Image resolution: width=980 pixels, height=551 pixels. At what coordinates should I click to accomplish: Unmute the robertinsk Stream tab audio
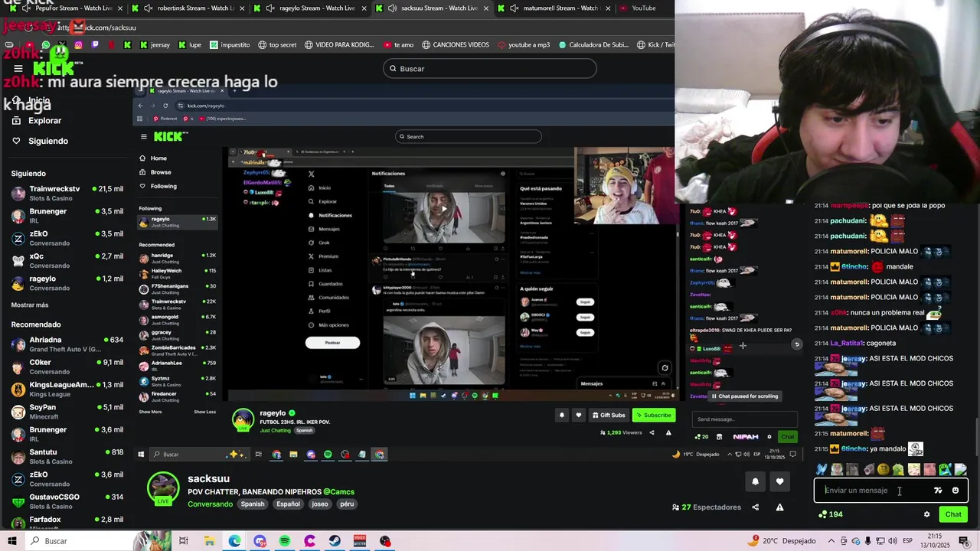pyautogui.click(x=147, y=8)
